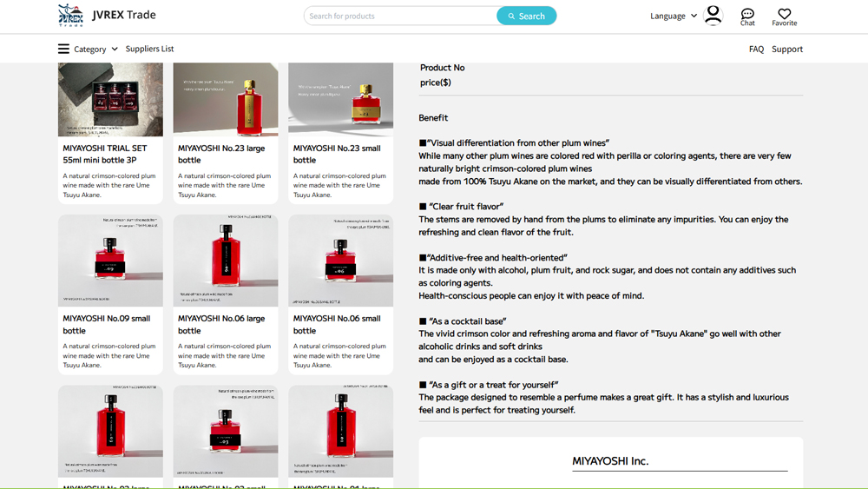Open the Suppliers List page
This screenshot has width=868, height=489.
(x=149, y=49)
